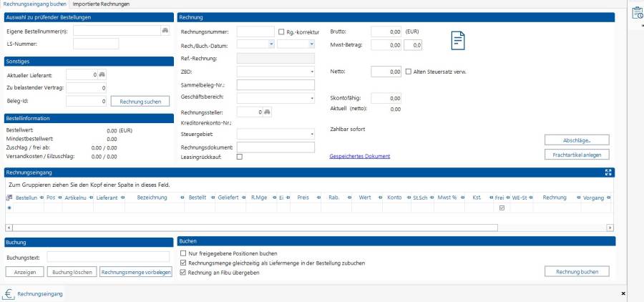Click binoculars icon beside Eigene Bestellnummer field

165,31
